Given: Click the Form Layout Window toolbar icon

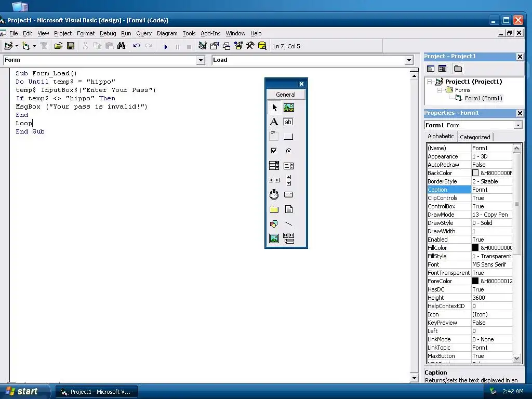Looking at the screenshot, I should click(227, 46).
